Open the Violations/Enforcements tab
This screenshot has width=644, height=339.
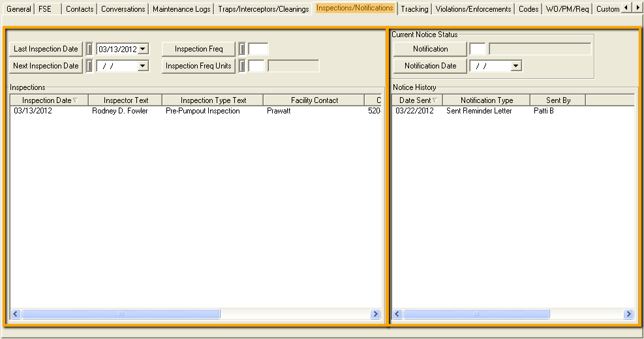point(473,8)
